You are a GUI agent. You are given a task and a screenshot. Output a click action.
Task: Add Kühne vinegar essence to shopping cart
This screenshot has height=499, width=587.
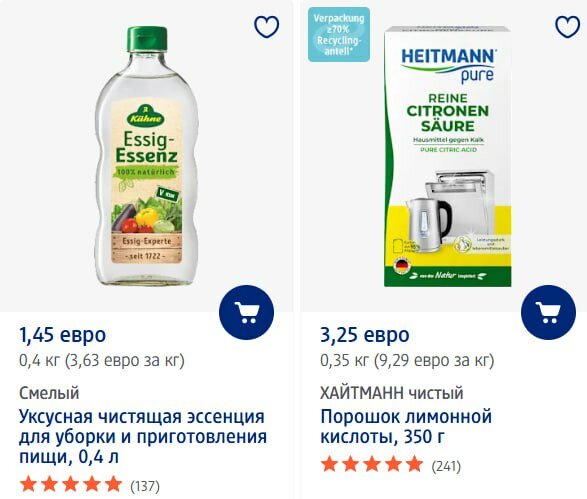[x=246, y=313]
